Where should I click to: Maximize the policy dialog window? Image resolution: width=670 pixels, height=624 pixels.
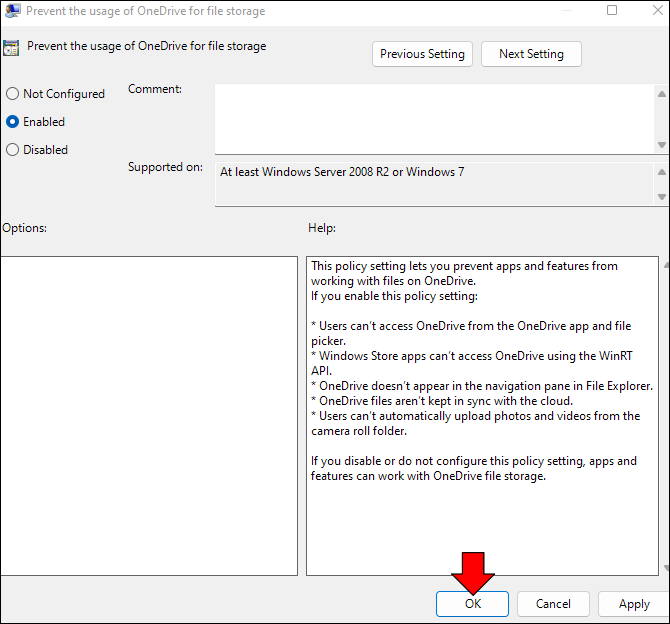[612, 10]
